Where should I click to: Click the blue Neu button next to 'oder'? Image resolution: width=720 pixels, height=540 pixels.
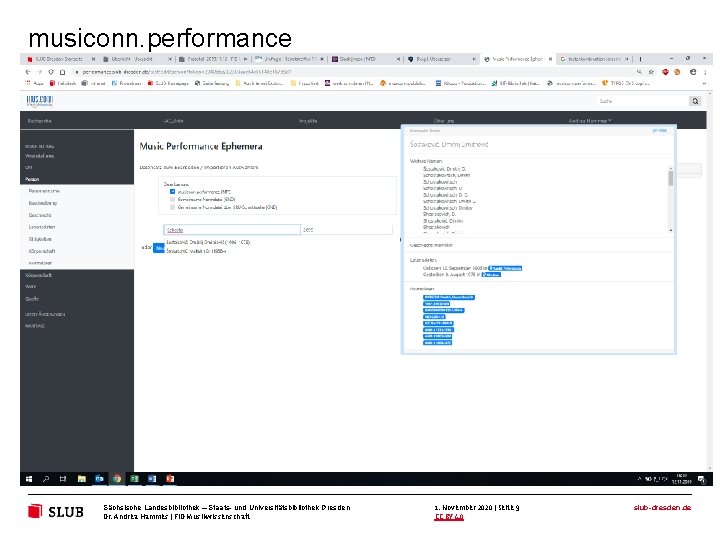(x=159, y=248)
